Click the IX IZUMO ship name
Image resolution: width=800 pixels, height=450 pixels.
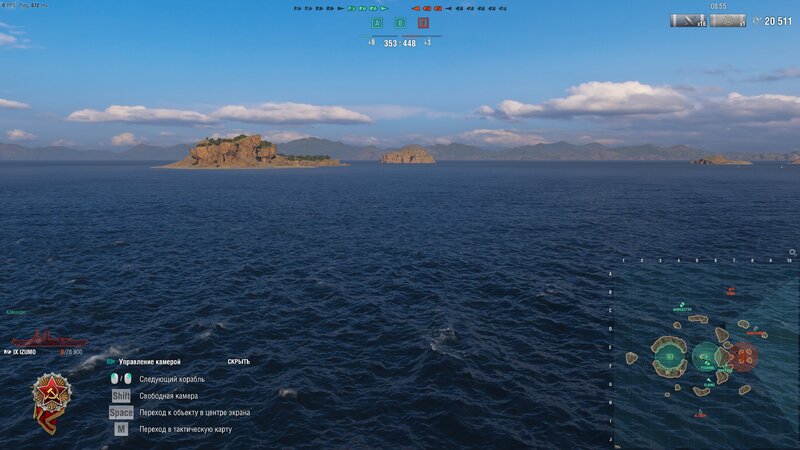click(x=24, y=352)
